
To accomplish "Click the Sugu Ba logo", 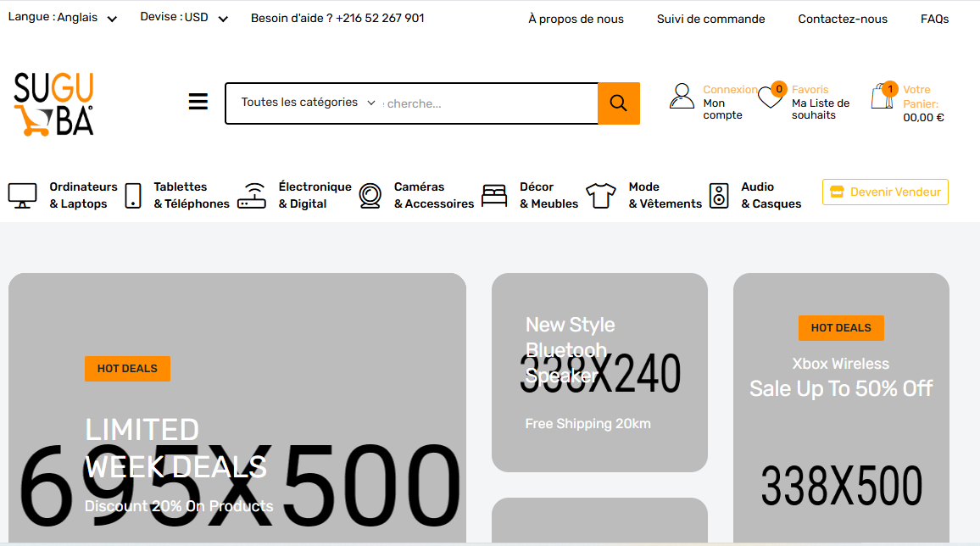I will click(x=54, y=104).
